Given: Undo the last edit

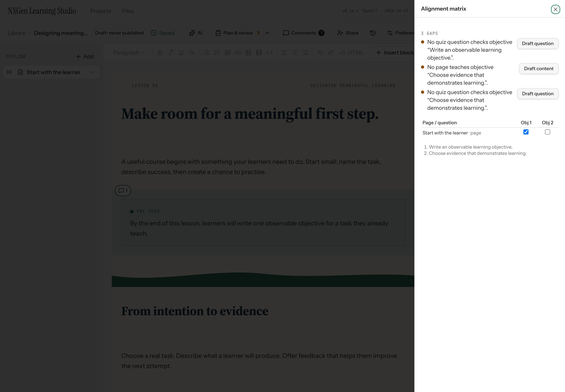Looking at the screenshot, I should [320, 53].
